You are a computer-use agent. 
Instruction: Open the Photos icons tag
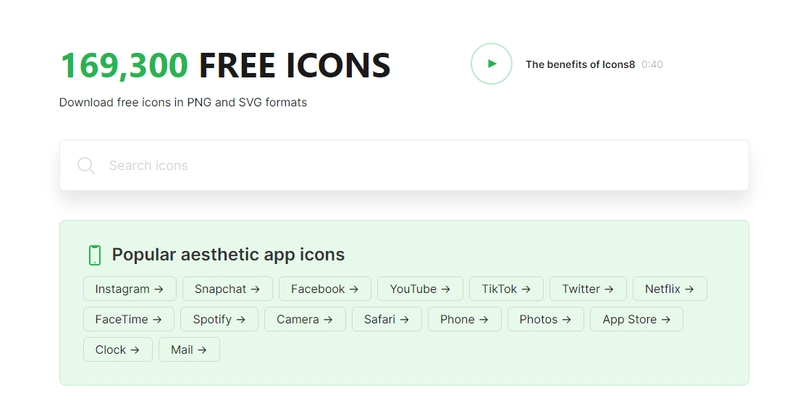pyautogui.click(x=545, y=320)
